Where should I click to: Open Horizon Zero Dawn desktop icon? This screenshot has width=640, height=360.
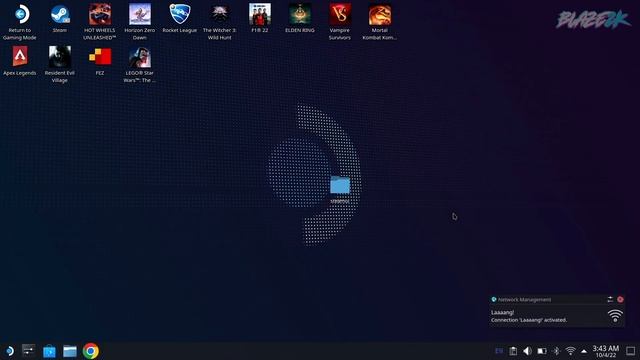coord(140,22)
